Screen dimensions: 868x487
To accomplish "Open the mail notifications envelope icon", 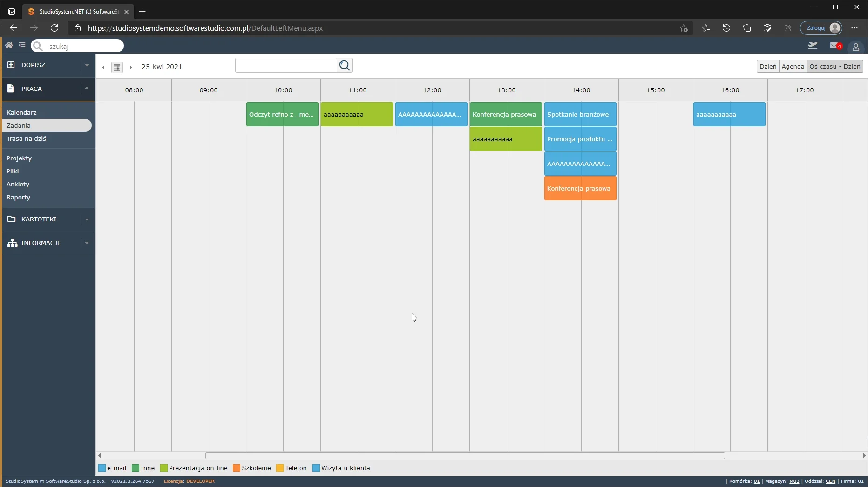I will pyautogui.click(x=834, y=46).
